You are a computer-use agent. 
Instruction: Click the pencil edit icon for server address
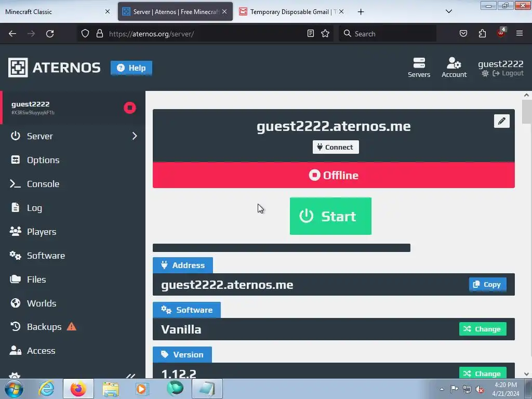[x=501, y=121]
